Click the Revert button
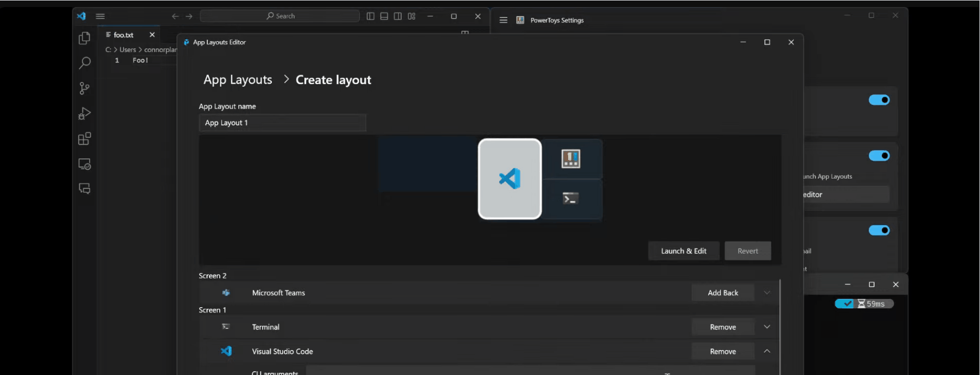This screenshot has height=375, width=980. click(x=748, y=251)
